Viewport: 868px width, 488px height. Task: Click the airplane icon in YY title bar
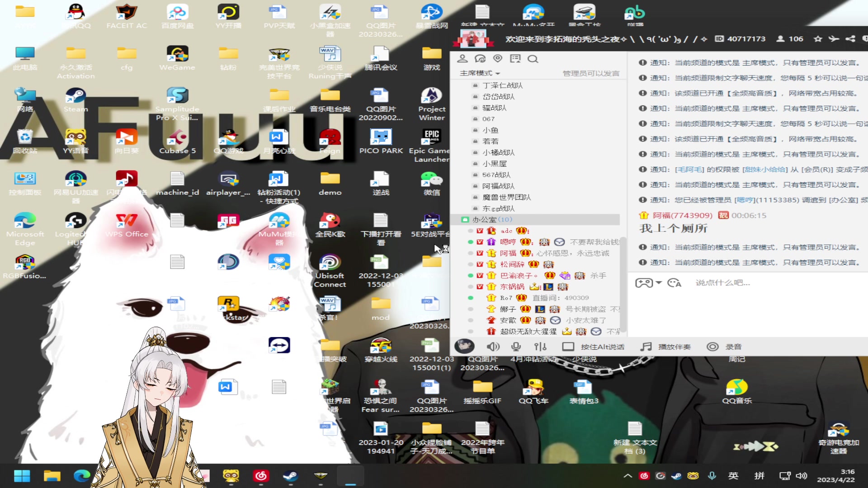(834, 39)
